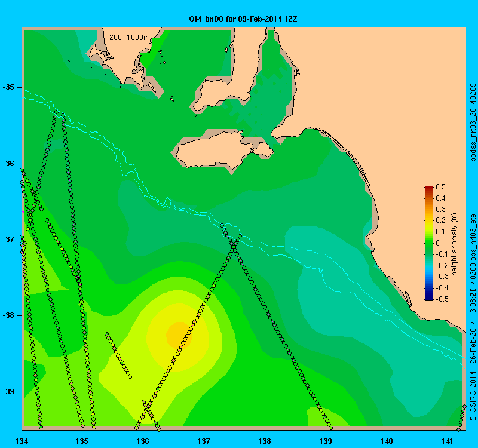The image size is (478, 448).
Task: Click the '139' longitude tick label
Action: [326, 441]
